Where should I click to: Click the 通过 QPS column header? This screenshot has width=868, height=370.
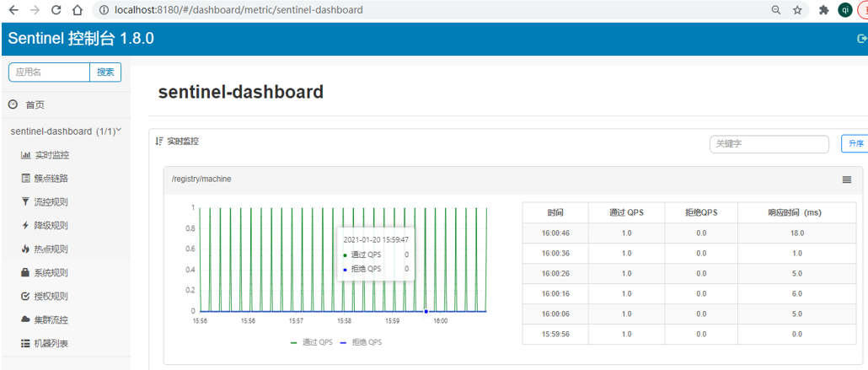click(x=627, y=212)
